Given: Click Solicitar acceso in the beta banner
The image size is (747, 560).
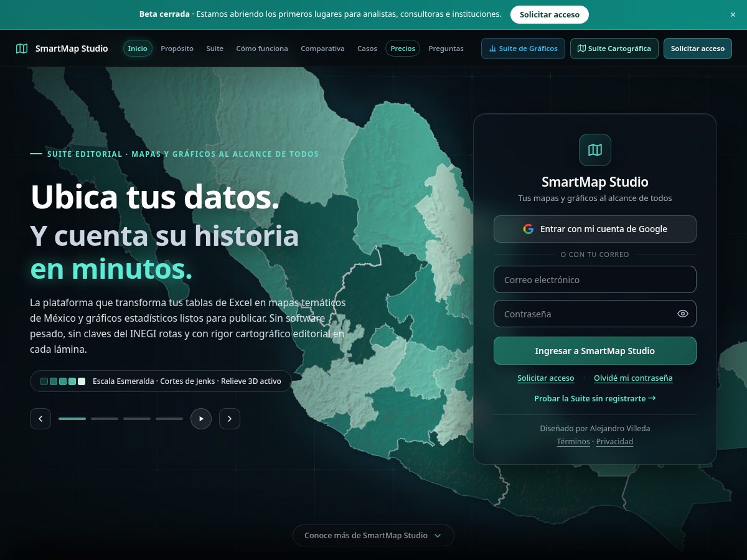Looking at the screenshot, I should pos(550,14).
